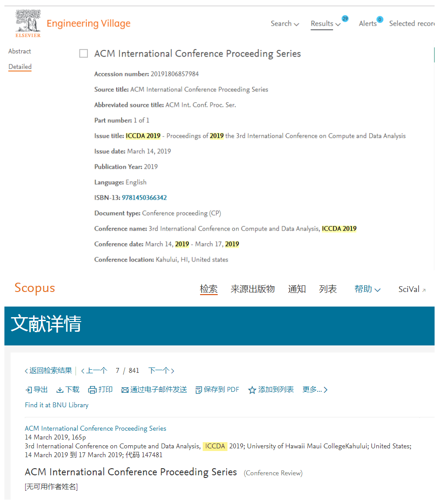
Task: Click the 文献详情 page heading
Action: point(46,323)
